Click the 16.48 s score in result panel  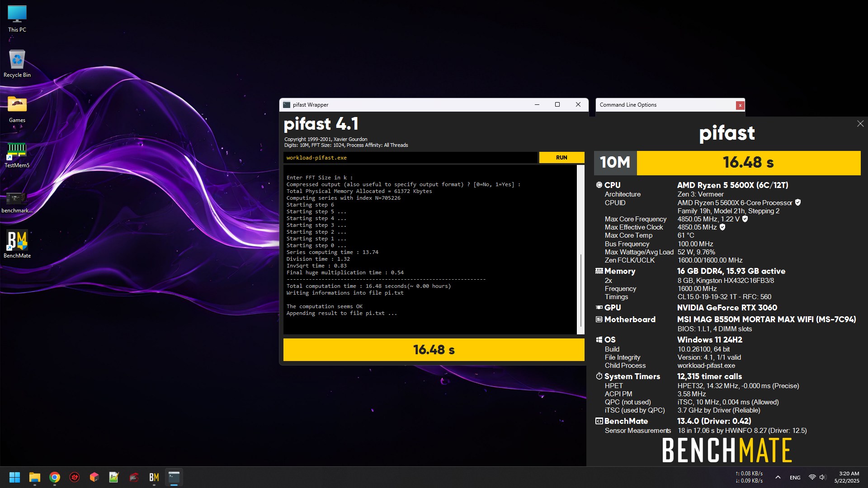(748, 163)
